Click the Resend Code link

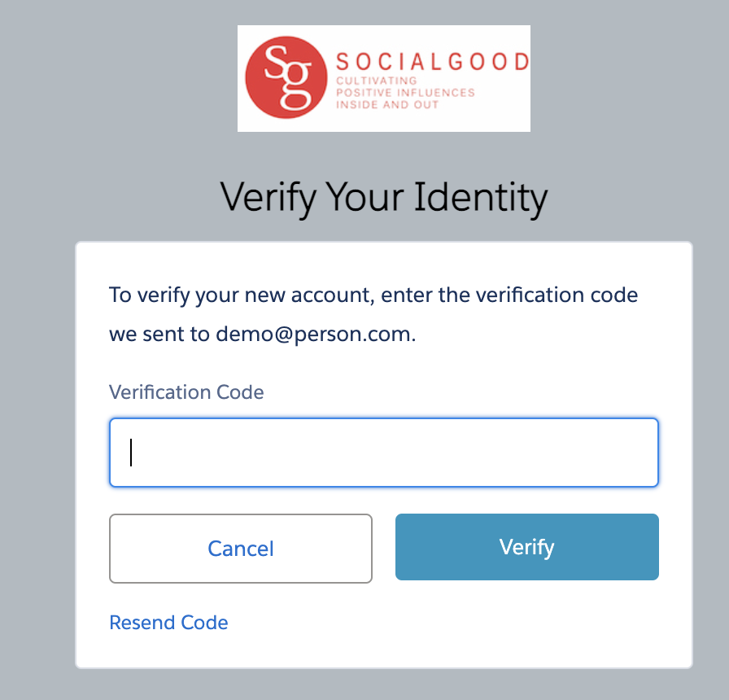[x=168, y=623]
